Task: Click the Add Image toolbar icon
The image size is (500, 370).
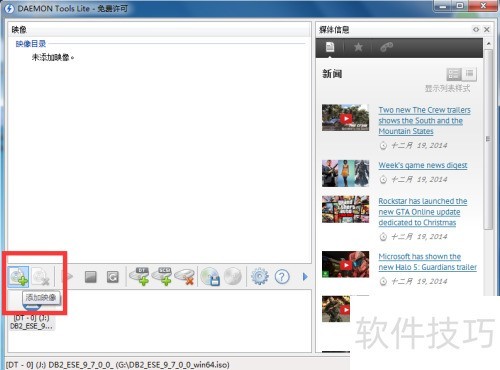Action: click(x=19, y=276)
